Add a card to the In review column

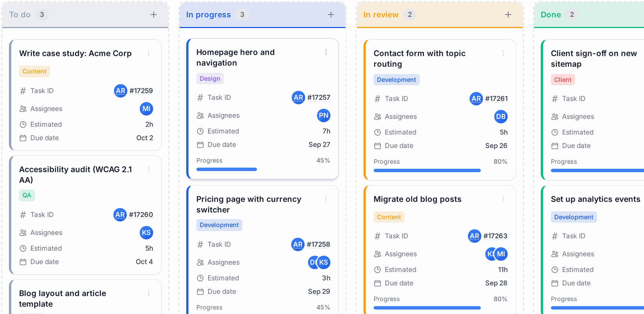[508, 14]
